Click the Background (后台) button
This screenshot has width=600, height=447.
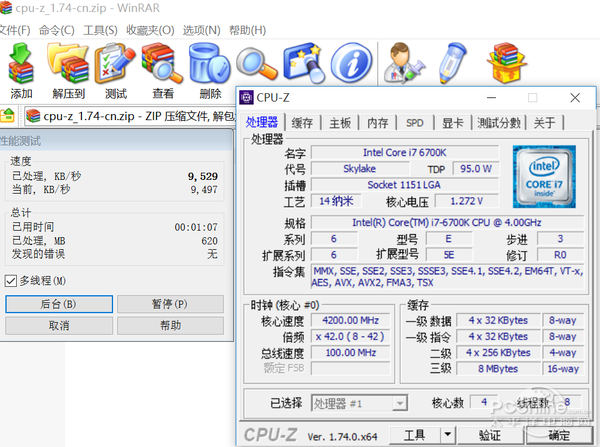point(59,304)
